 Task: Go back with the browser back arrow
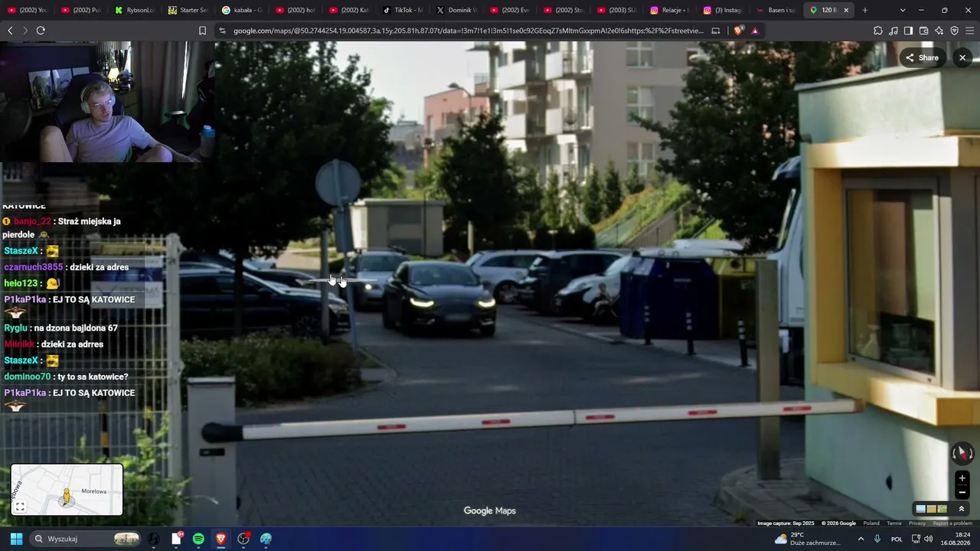[x=10, y=31]
